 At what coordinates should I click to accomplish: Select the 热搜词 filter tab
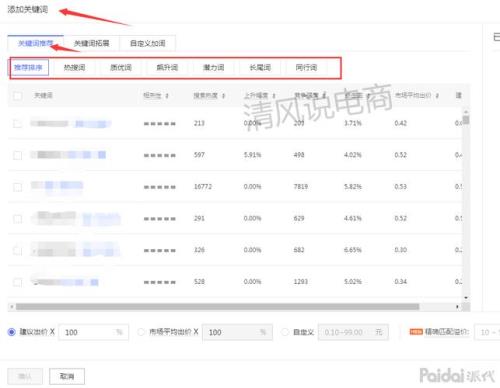click(x=74, y=68)
